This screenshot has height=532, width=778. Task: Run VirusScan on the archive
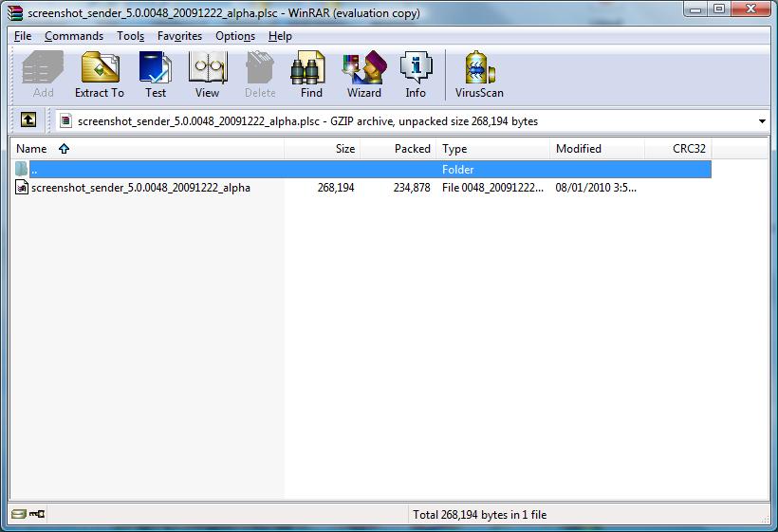coord(479,75)
